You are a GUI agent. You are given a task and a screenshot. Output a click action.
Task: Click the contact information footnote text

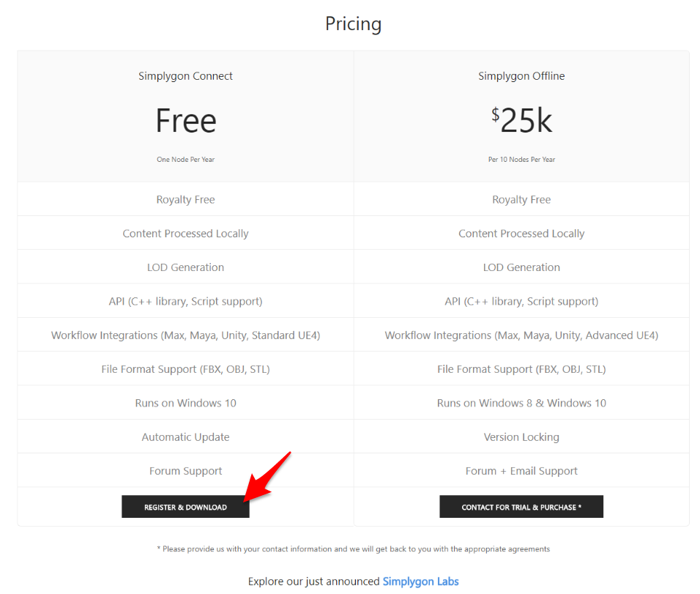[353, 549]
